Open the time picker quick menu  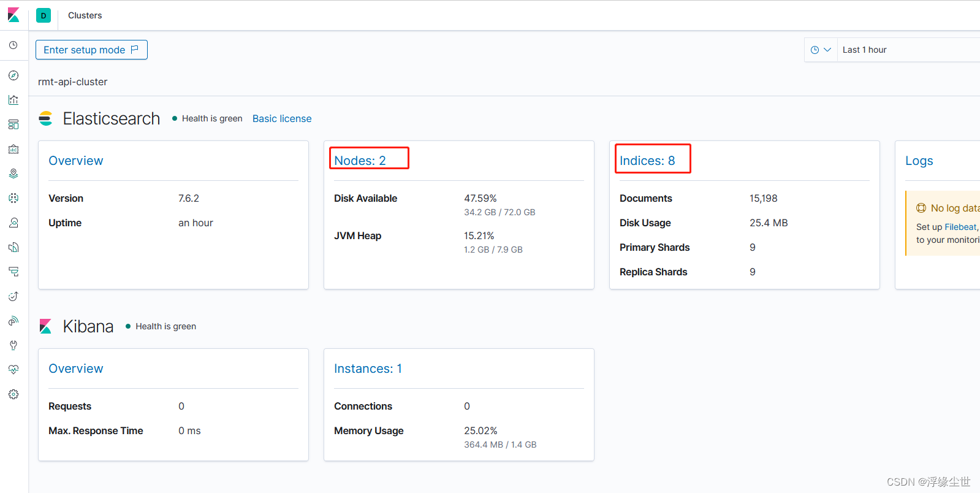click(821, 50)
